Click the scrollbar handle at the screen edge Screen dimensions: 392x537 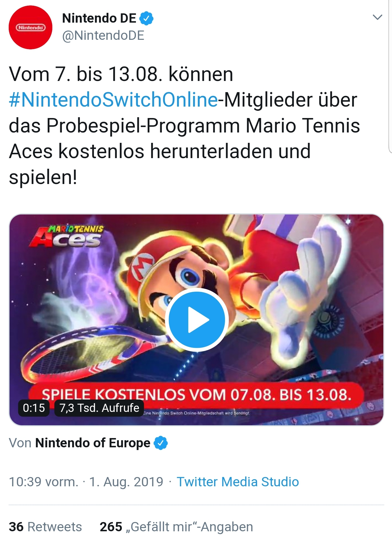(x=390, y=76)
